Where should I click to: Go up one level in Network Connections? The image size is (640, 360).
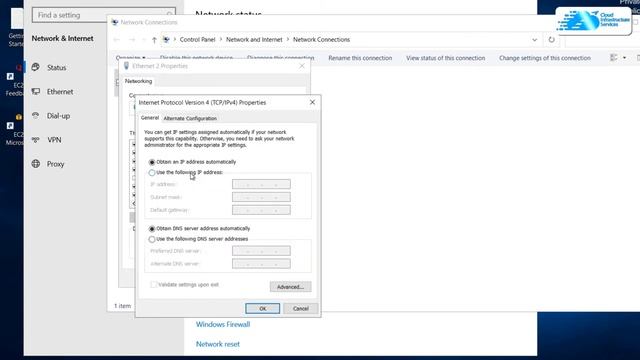click(x=154, y=40)
